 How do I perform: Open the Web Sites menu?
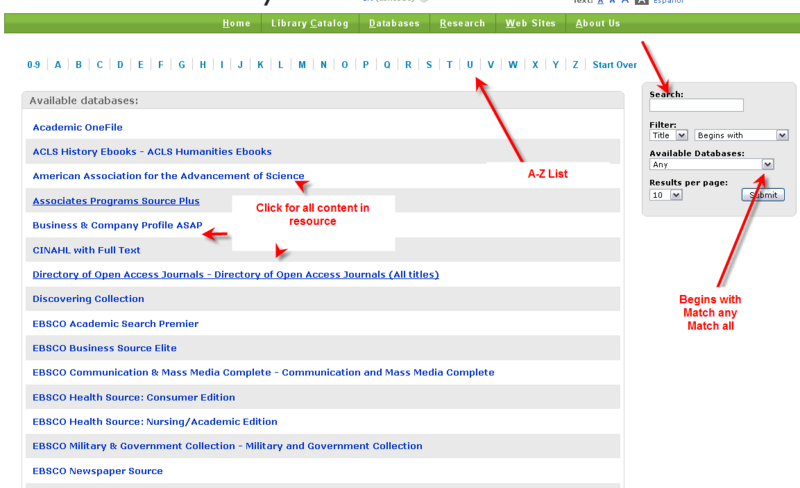tap(530, 23)
